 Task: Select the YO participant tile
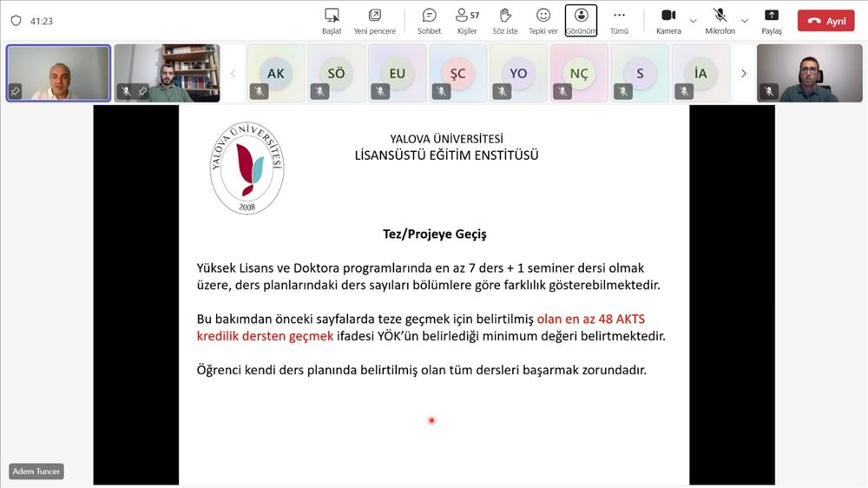518,73
